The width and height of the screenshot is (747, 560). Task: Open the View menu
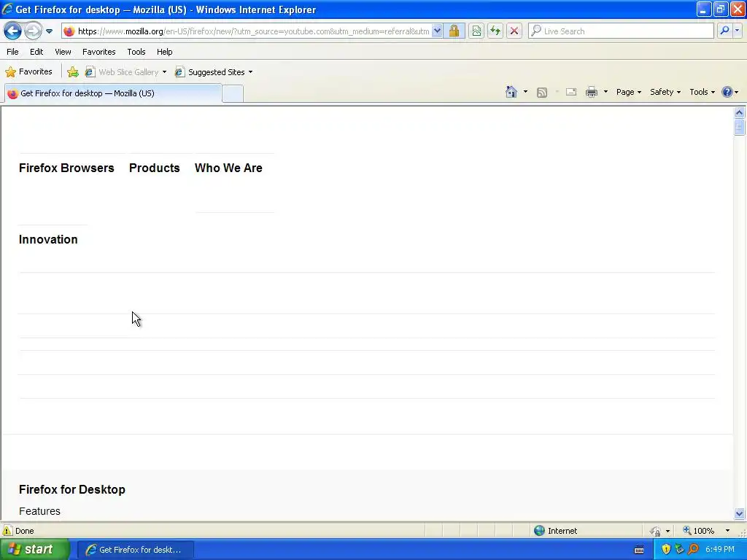pos(63,52)
